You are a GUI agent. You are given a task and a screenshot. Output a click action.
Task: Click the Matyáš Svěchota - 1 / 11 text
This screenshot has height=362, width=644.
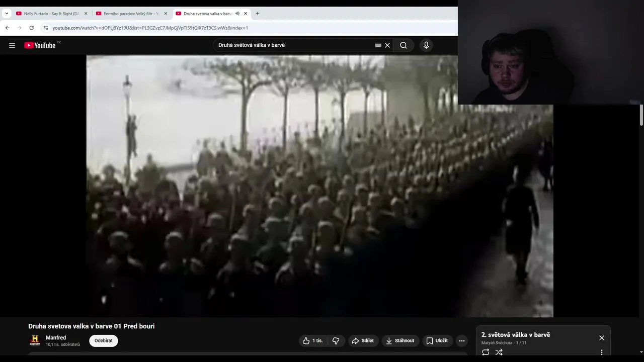504,343
